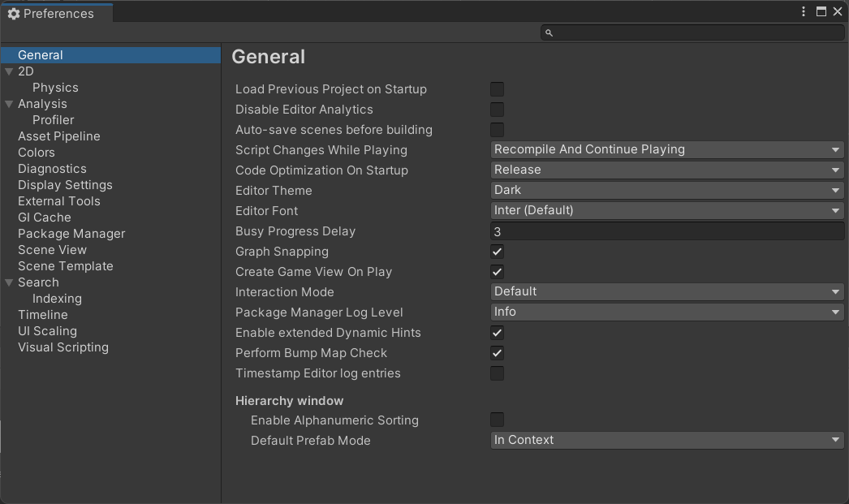The width and height of the screenshot is (849, 504).
Task: Select External Tools in the sidebar
Action: 59,201
